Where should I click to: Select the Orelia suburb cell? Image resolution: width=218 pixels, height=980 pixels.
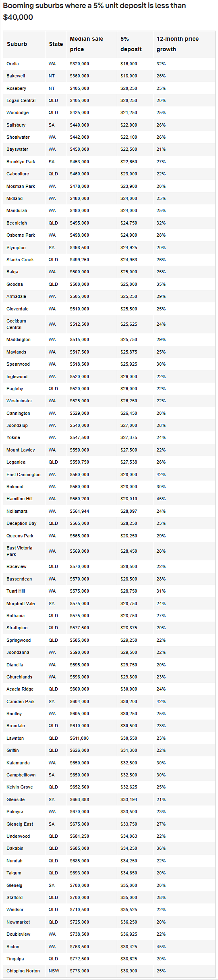tap(12, 64)
